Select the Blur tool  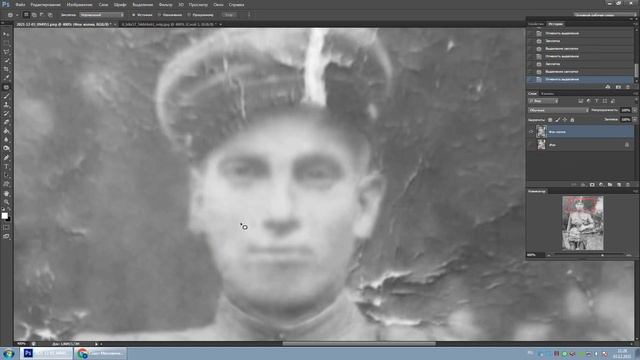click(x=6, y=140)
